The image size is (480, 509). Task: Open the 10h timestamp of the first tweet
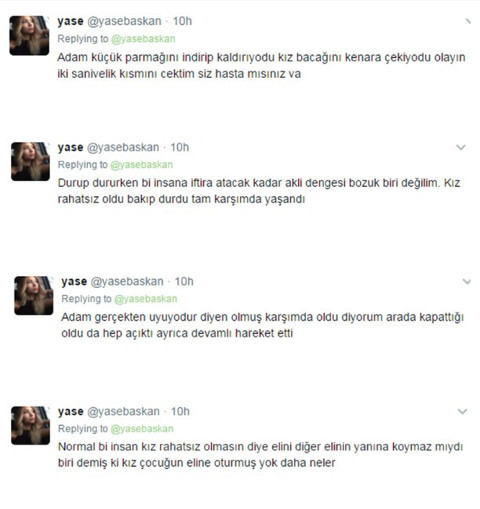(x=182, y=21)
